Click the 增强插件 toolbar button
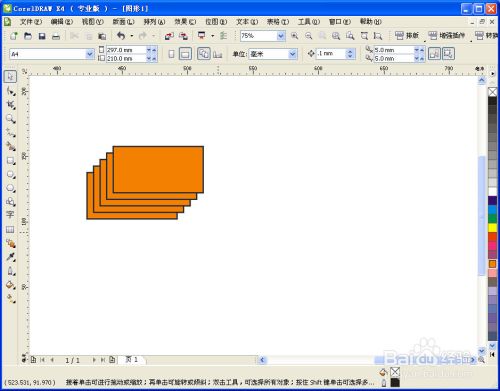Viewport: 500px width, 391px height. [447, 35]
